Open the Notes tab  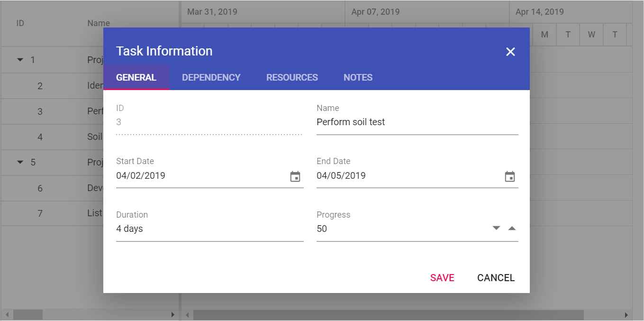358,77
